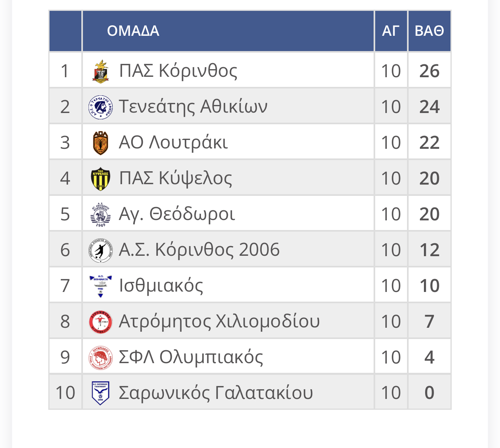Open the Τενεάτης Αθικίων team name
Screen dimensions: 500x448
pyautogui.click(x=193, y=107)
